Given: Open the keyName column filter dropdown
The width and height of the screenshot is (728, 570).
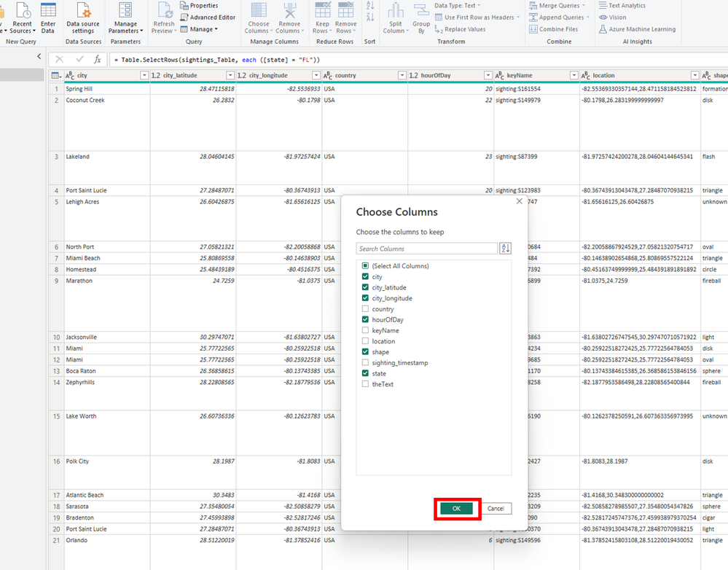Looking at the screenshot, I should click(574, 75).
